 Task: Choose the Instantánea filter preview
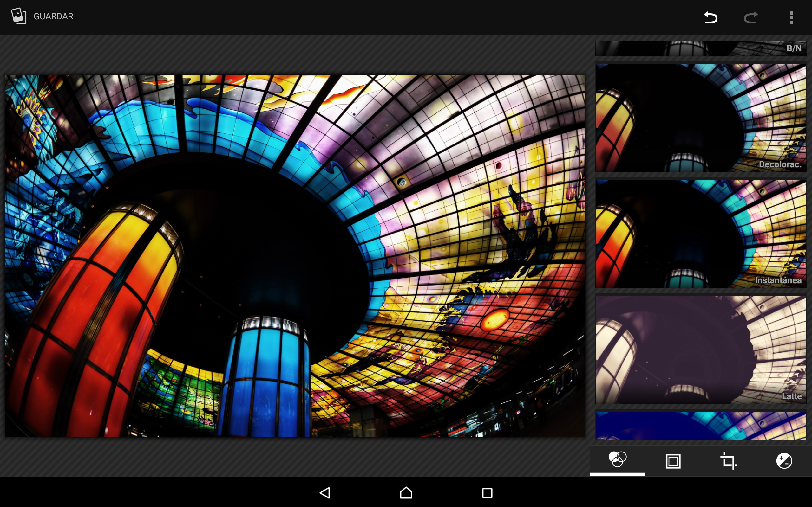(701, 234)
